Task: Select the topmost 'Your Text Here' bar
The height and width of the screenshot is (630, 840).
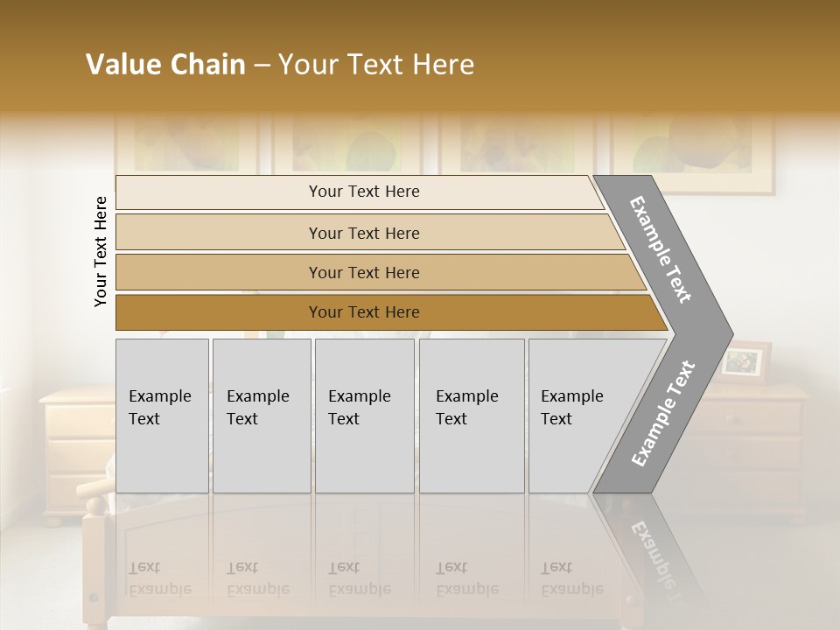Action: coord(363,192)
